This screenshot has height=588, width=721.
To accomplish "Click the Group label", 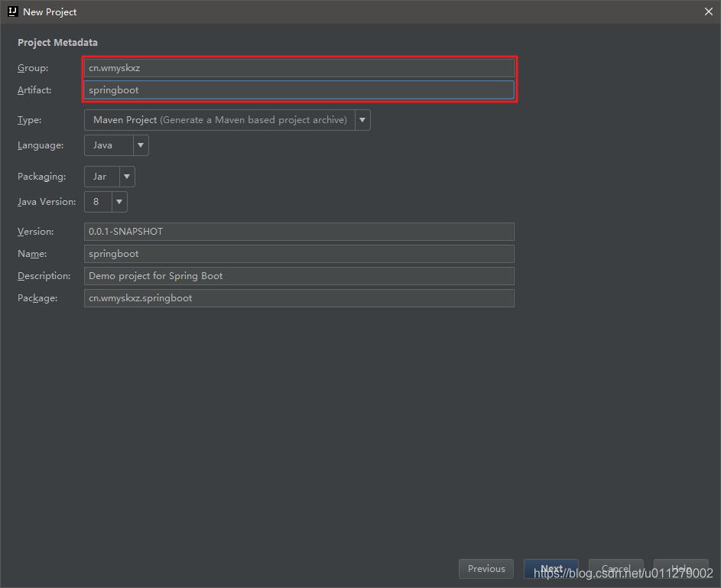I will tap(33, 68).
